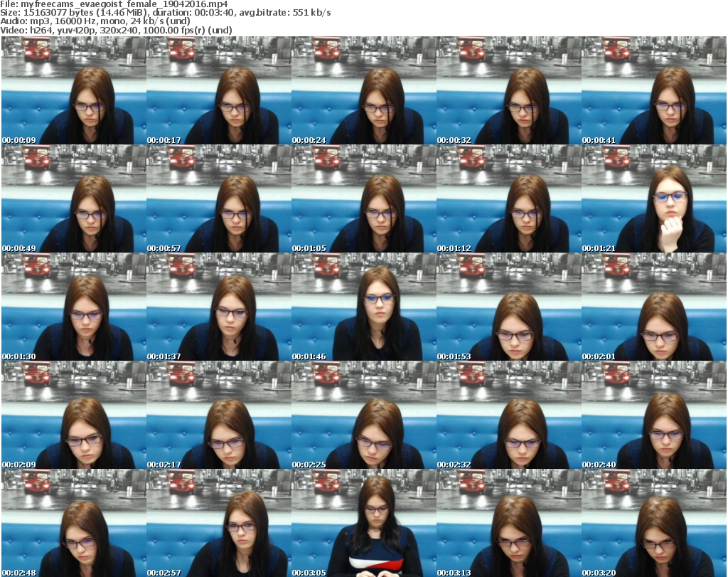
Task: Select the thumbnail frame at 00:02:01
Action: [654, 307]
